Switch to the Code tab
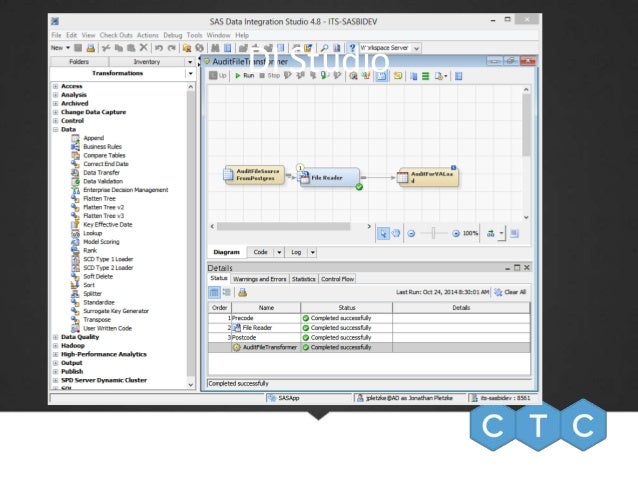The image size is (638, 479). click(260, 252)
